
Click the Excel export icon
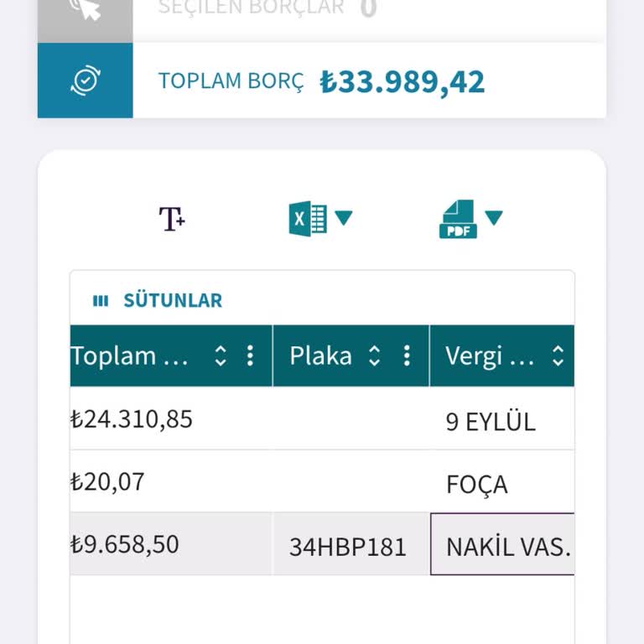308,219
